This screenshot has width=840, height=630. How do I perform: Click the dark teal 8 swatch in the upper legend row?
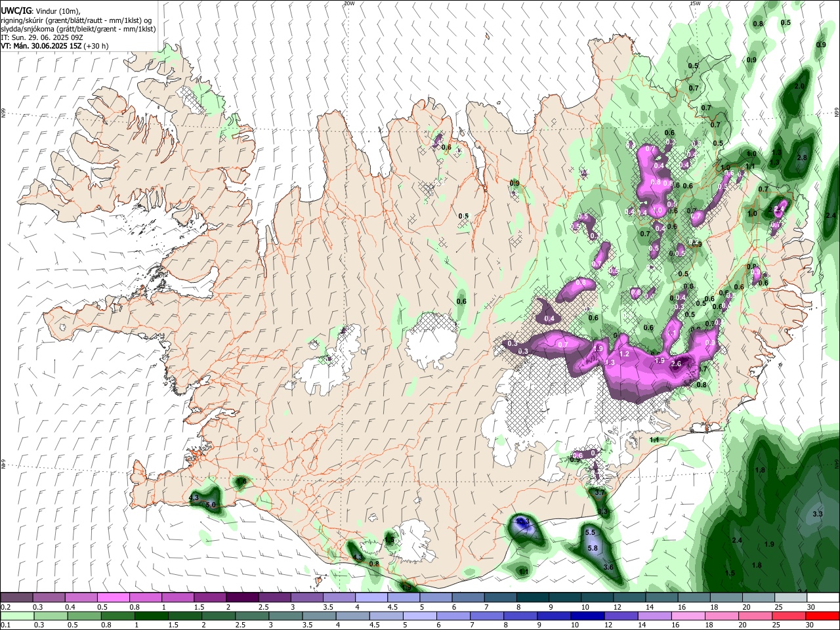tap(533, 598)
